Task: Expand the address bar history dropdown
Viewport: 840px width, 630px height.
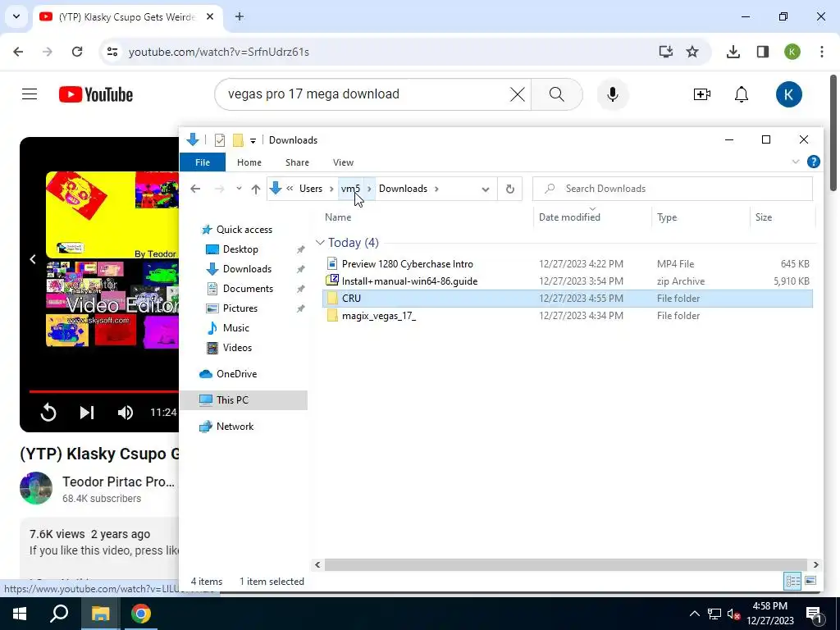Action: pos(486,189)
